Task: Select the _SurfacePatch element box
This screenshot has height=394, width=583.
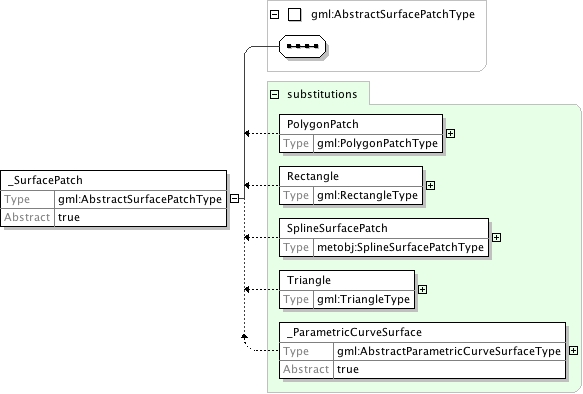Action: coord(113,198)
